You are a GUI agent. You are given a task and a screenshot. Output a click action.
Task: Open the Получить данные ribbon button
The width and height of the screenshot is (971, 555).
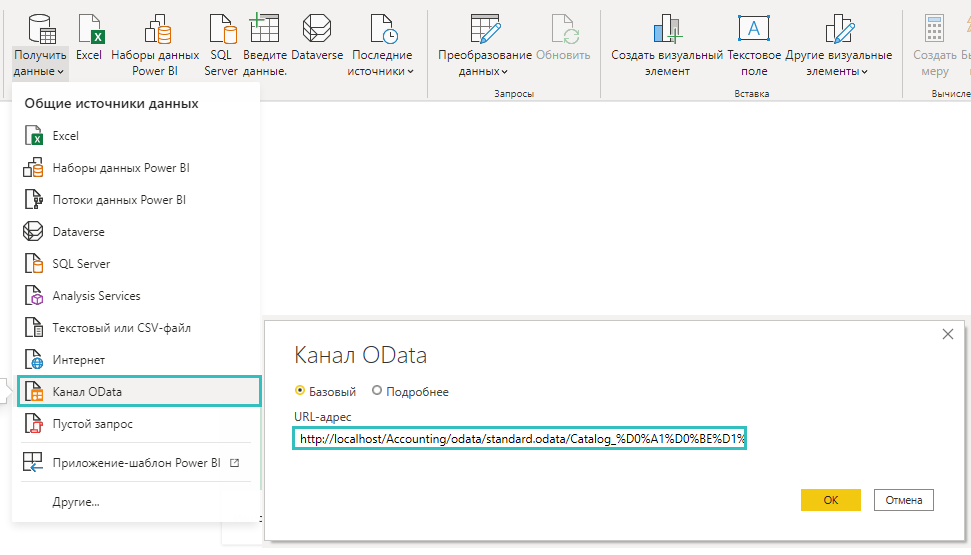tap(40, 45)
